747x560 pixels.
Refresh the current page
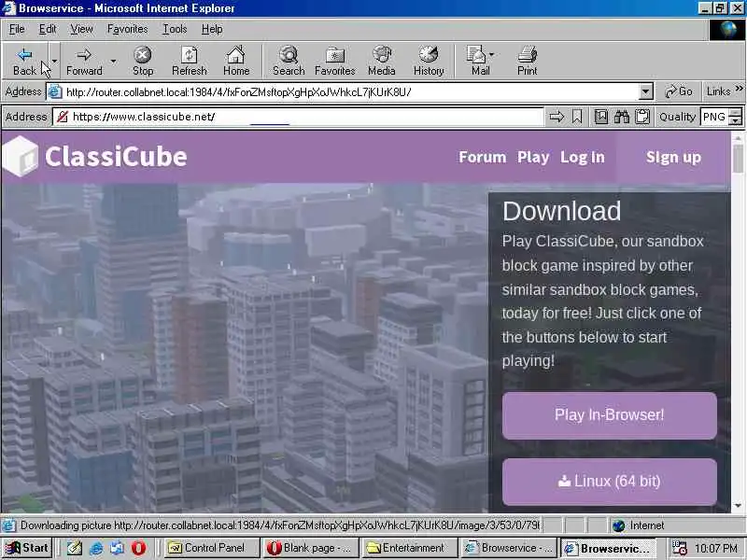190,61
